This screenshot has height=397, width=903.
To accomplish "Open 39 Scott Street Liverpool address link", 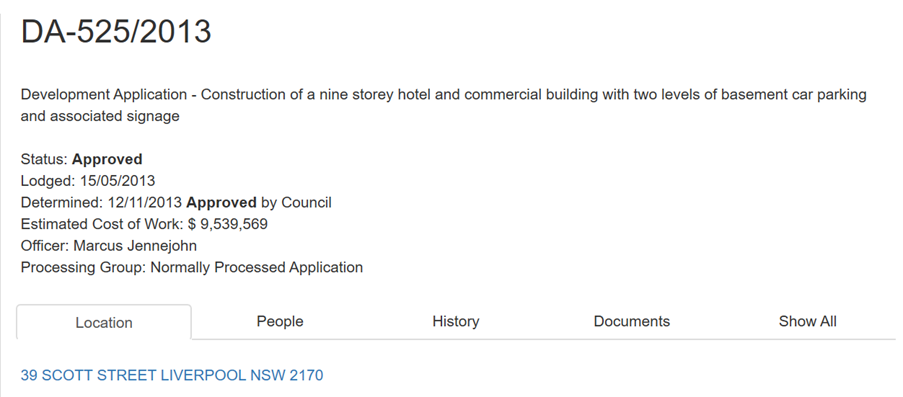I will coord(172,376).
